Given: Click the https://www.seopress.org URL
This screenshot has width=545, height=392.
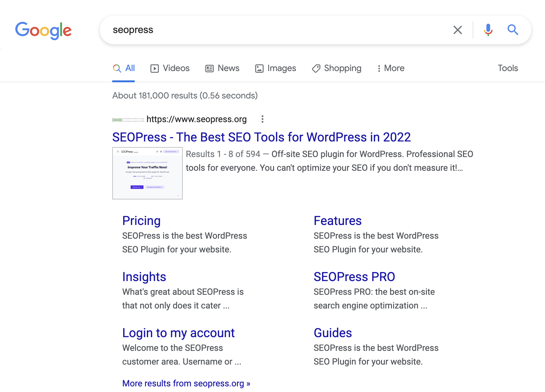Looking at the screenshot, I should coord(196,119).
